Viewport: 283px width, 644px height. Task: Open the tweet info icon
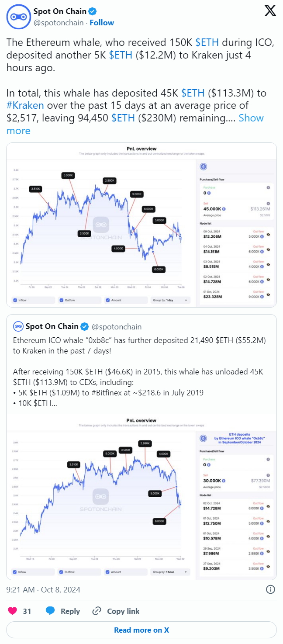coord(271,589)
